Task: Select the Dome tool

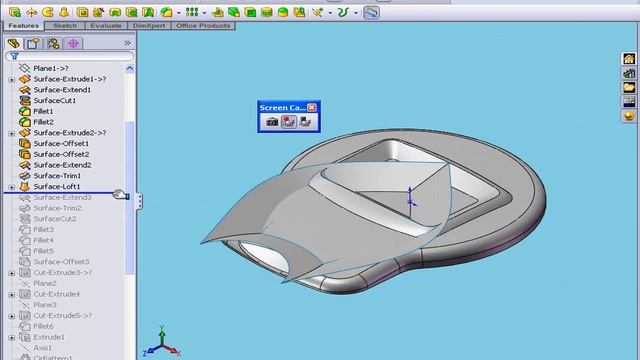Action: click(x=283, y=12)
